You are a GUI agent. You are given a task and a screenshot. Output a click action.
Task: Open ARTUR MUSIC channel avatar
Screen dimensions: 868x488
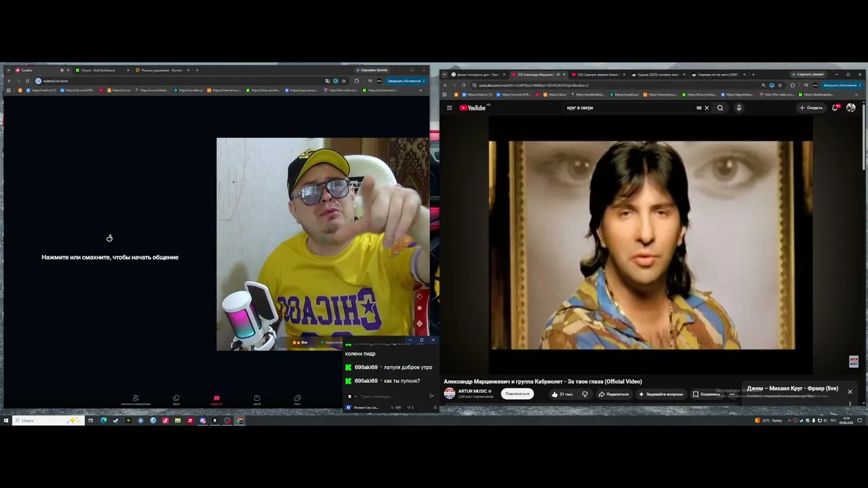coord(450,394)
